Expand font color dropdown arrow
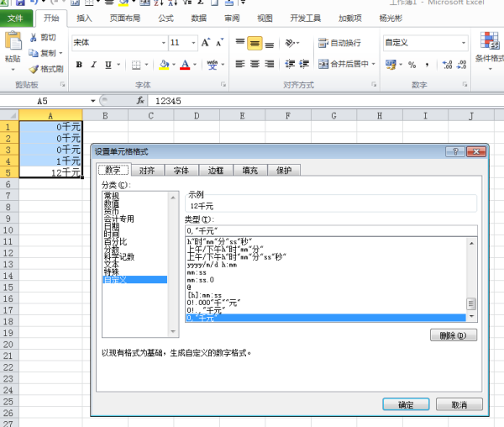This screenshot has height=427, width=504. pyautogui.click(x=195, y=65)
